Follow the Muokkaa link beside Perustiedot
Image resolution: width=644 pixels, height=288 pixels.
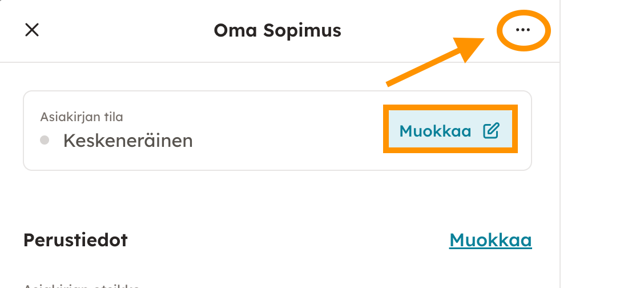point(490,241)
